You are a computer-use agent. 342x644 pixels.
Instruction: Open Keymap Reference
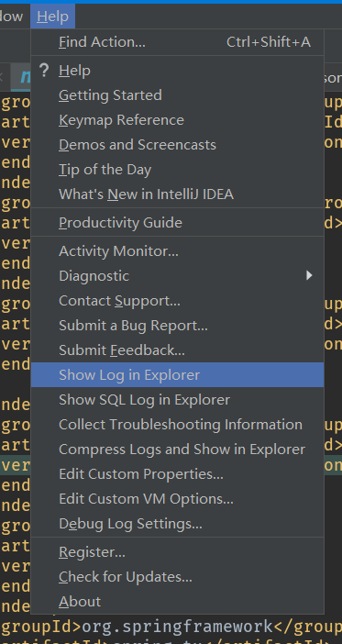point(177,120)
